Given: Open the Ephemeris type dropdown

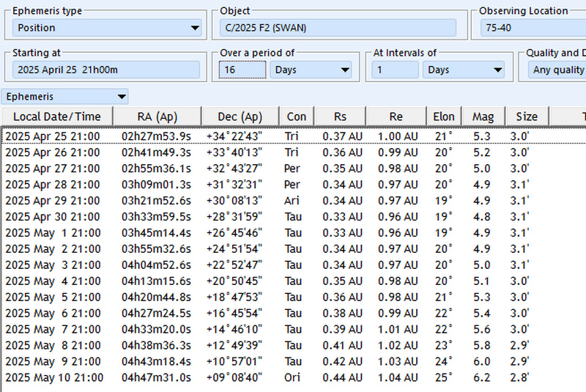Looking at the screenshot, I should [107, 28].
